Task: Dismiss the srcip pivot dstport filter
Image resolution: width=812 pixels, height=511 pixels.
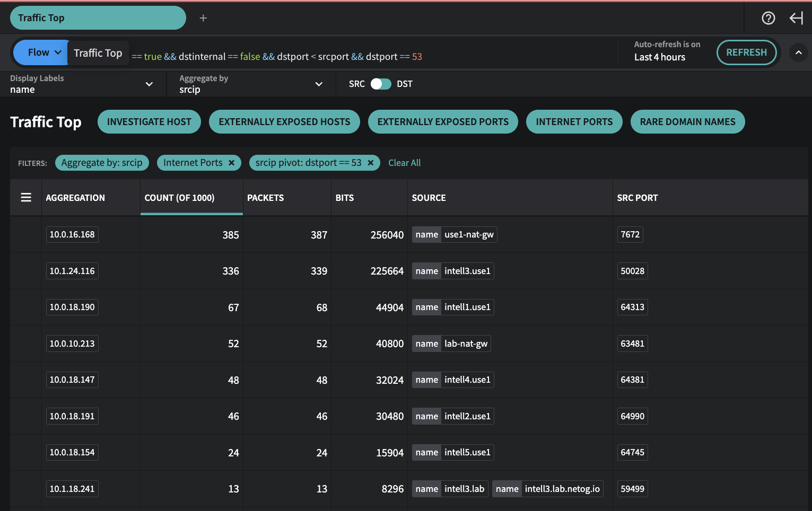Action: [370, 163]
